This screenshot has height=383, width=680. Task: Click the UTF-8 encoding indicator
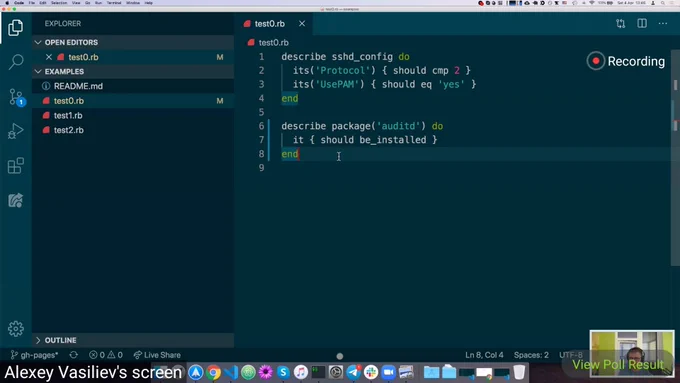click(571, 355)
